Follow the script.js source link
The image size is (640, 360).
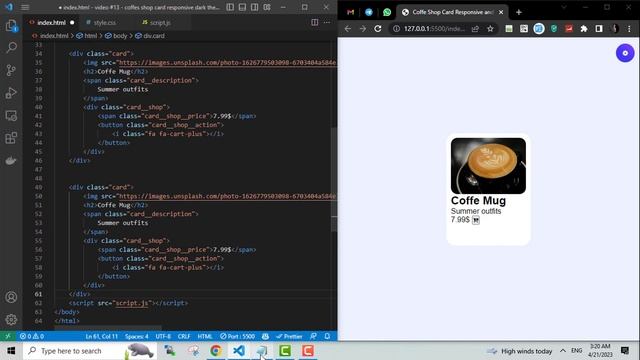point(132,303)
